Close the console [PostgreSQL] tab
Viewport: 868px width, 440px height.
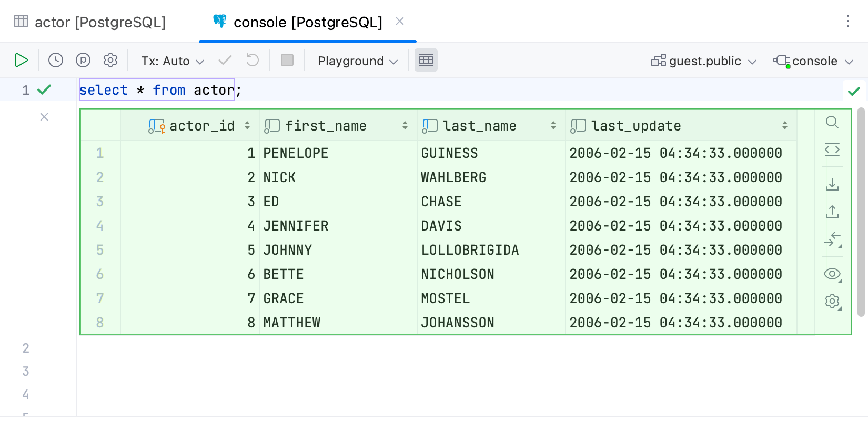[400, 22]
